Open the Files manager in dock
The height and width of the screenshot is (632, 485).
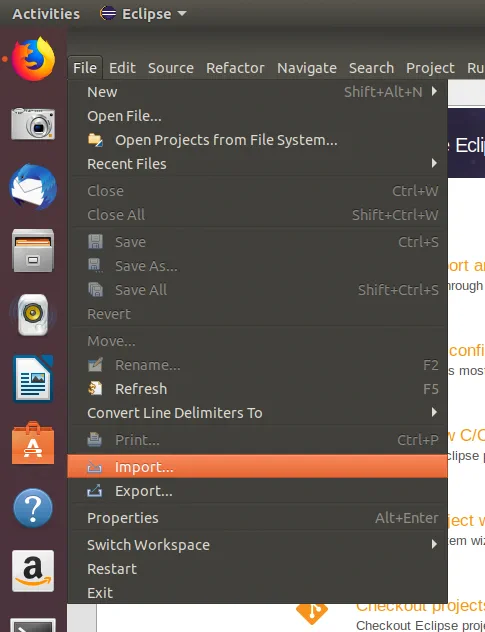pos(33,250)
